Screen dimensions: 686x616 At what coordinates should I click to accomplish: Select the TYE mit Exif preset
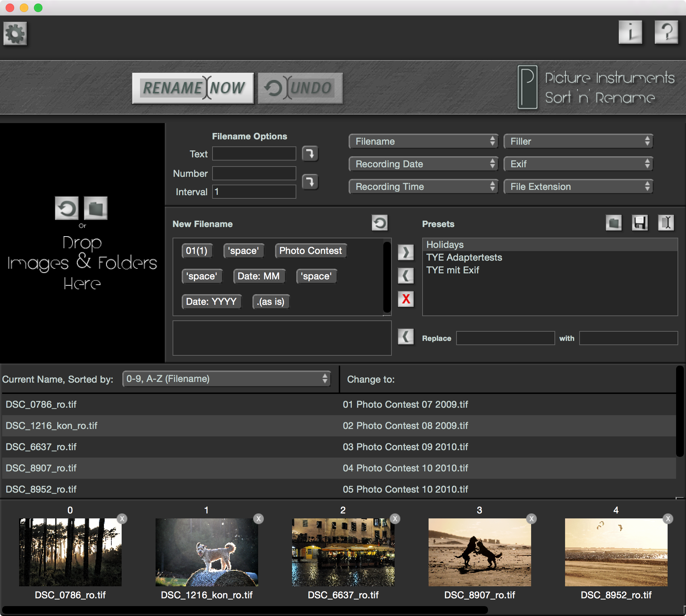453,270
